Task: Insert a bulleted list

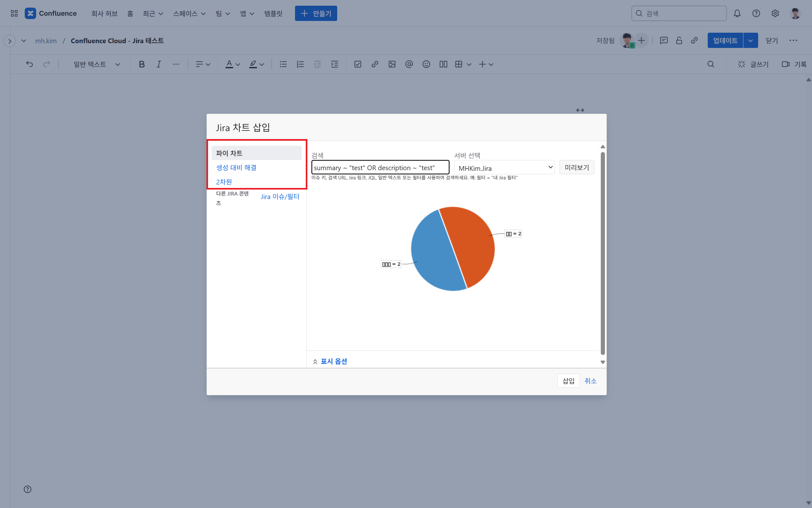Action: [283, 64]
